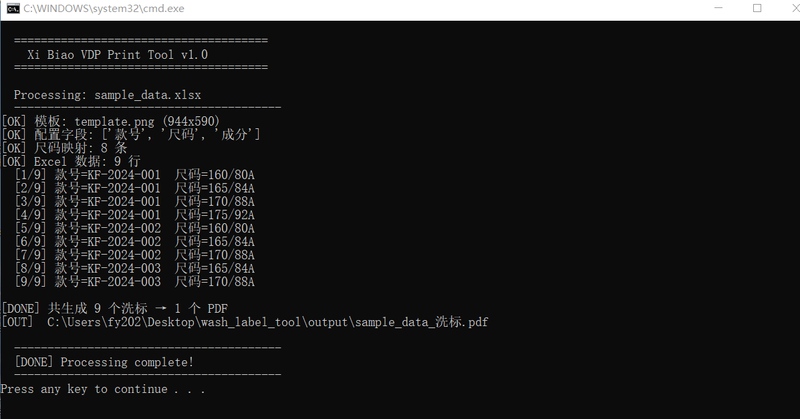Image resolution: width=800 pixels, height=419 pixels.
Task: Click the 尺码映射: 8 条 line
Action: (64, 148)
